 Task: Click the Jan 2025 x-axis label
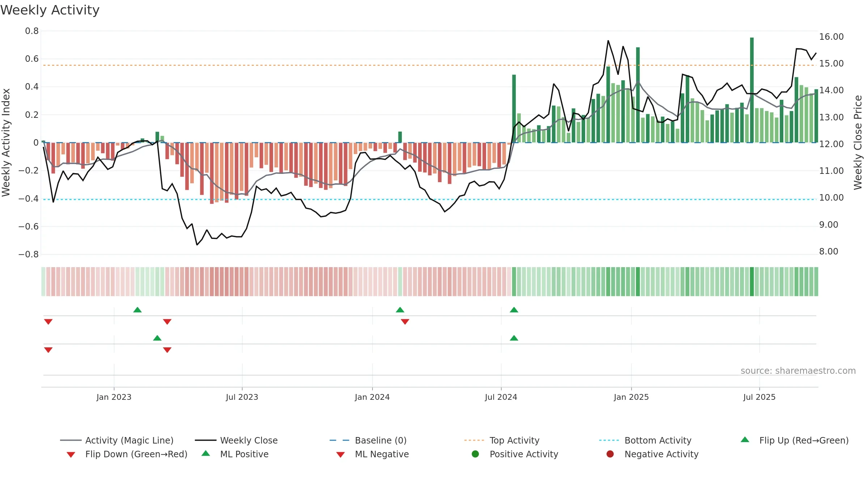(x=631, y=397)
